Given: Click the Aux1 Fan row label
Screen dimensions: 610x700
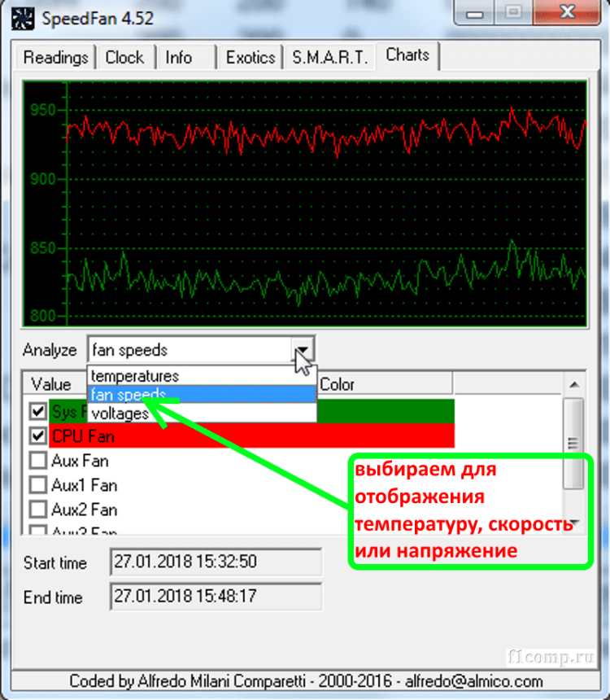Looking at the screenshot, I should pyautogui.click(x=85, y=485).
